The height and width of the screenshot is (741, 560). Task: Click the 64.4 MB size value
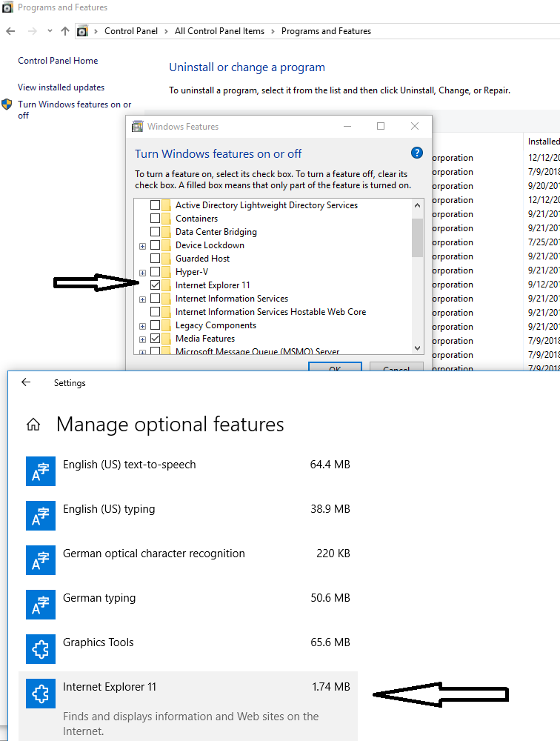click(330, 465)
